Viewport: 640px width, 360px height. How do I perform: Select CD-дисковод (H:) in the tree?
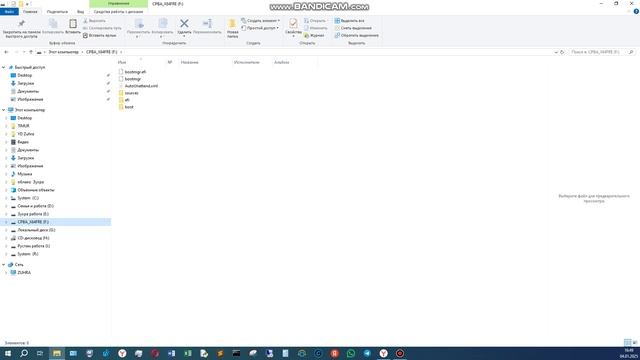pos(33,238)
